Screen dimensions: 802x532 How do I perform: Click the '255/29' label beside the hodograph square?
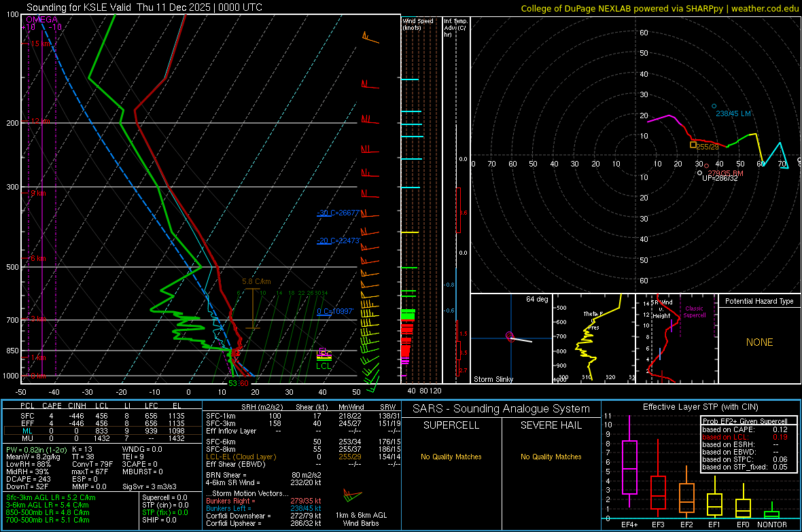[708, 147]
